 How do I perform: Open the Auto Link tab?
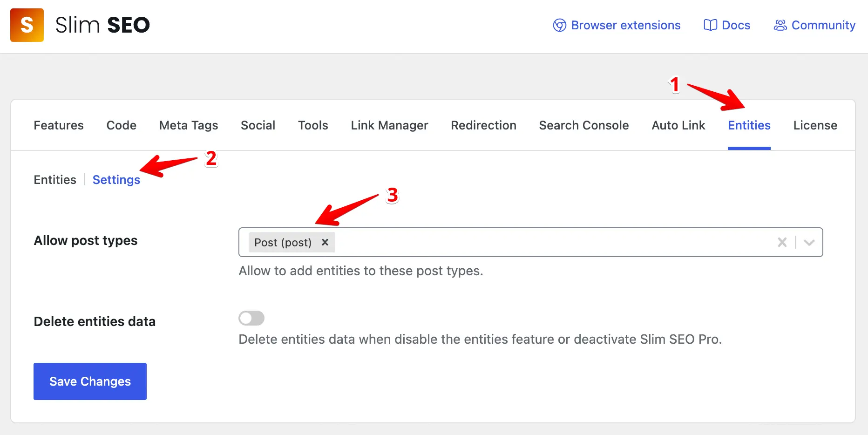click(678, 125)
